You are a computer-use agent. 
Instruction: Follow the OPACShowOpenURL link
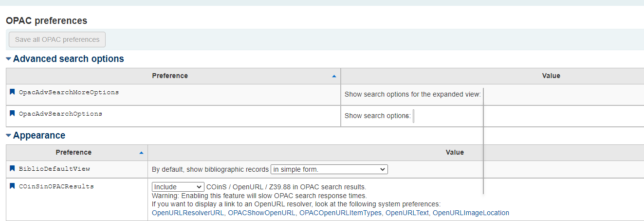tap(261, 213)
